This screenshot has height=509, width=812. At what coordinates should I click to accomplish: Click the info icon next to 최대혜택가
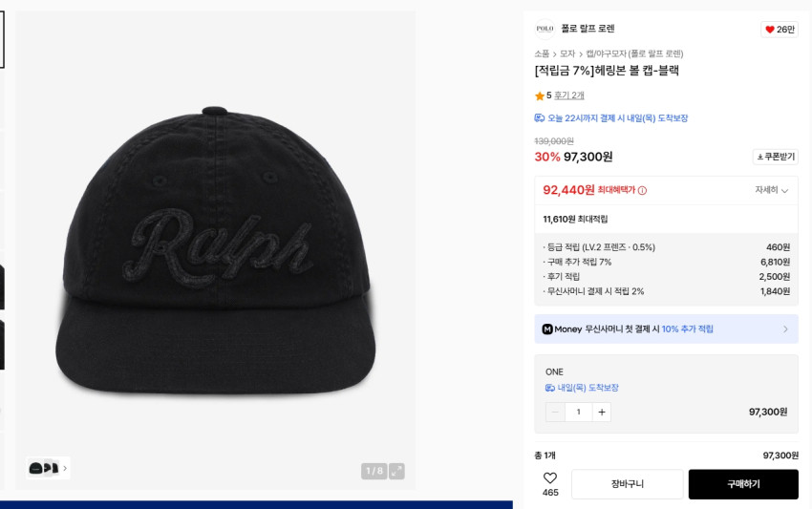(x=642, y=190)
